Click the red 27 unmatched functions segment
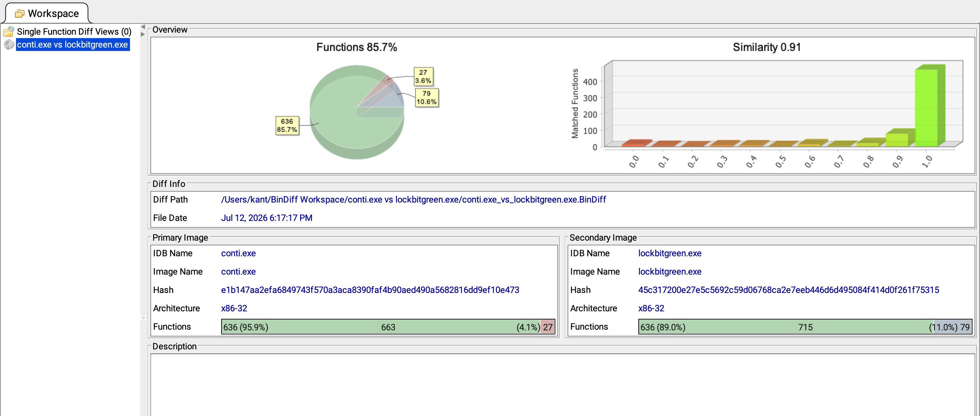Screen dimensions: 980x416 point(548,327)
